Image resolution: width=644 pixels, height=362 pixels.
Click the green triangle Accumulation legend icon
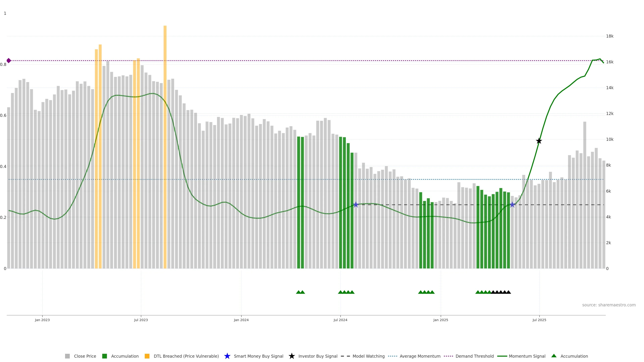point(554,356)
